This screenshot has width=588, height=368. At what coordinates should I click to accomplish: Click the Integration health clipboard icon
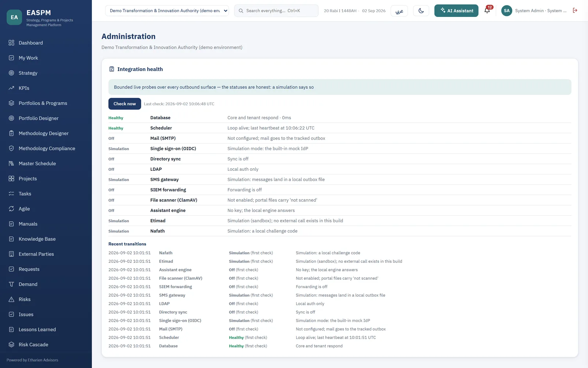[x=112, y=69]
